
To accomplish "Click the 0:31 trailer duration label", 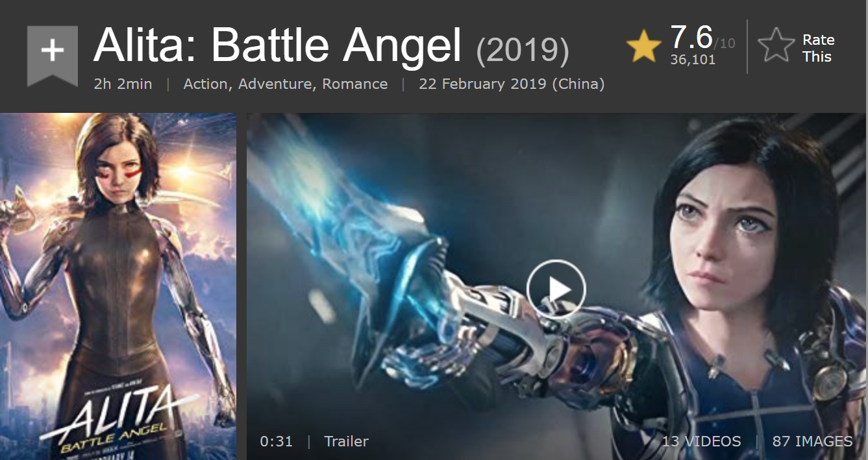I will pos(276,441).
